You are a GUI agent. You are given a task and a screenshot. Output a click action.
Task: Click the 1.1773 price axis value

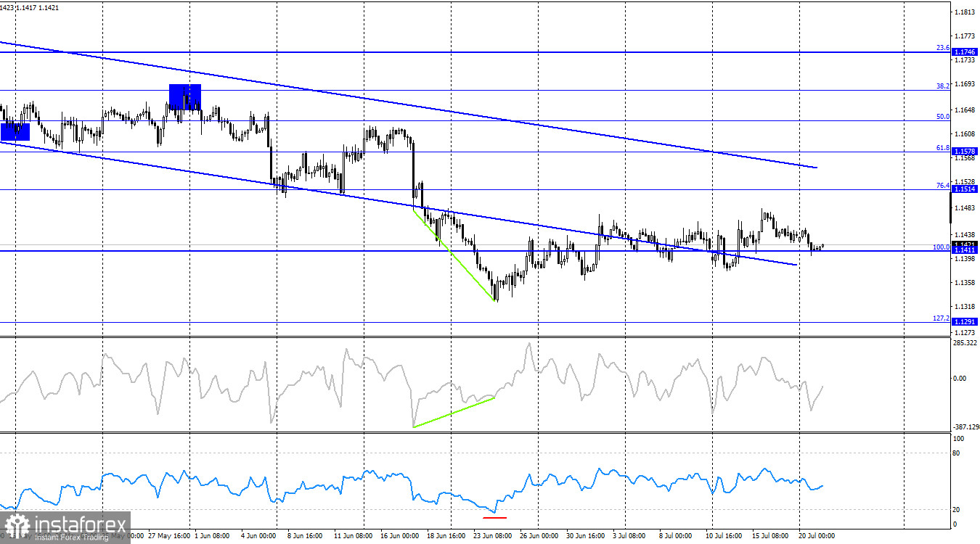[965, 36]
